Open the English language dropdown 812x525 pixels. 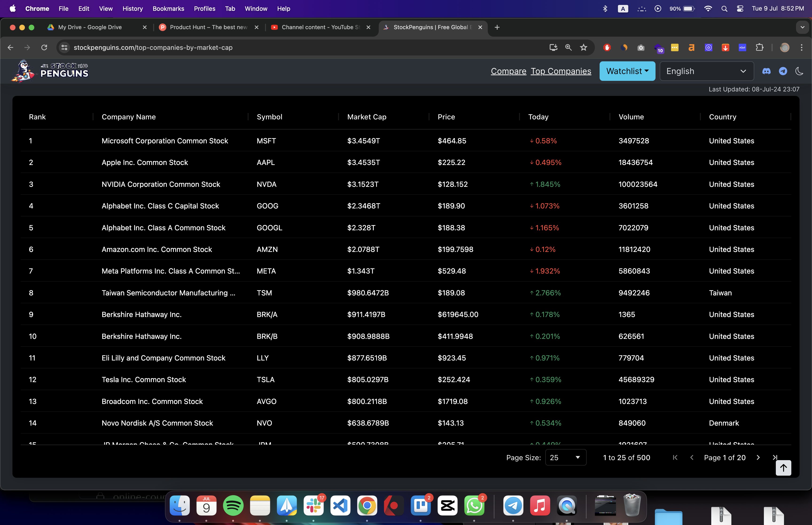click(x=706, y=71)
